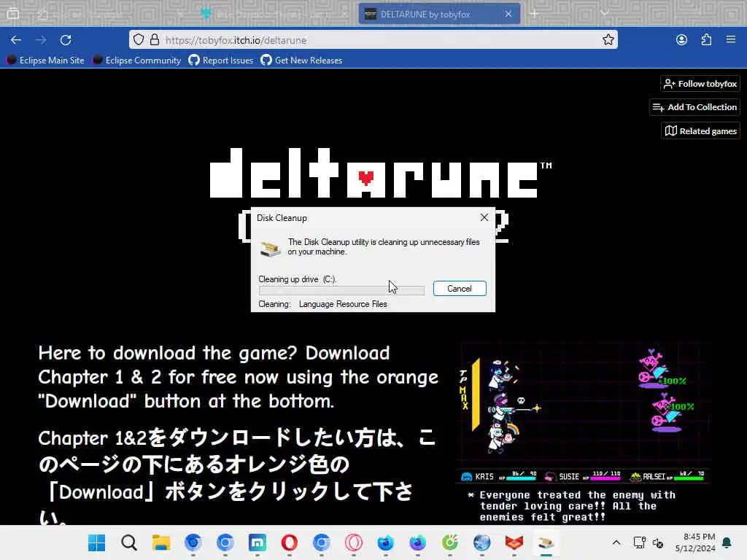Click the red heart in deltarune logo

tap(366, 178)
